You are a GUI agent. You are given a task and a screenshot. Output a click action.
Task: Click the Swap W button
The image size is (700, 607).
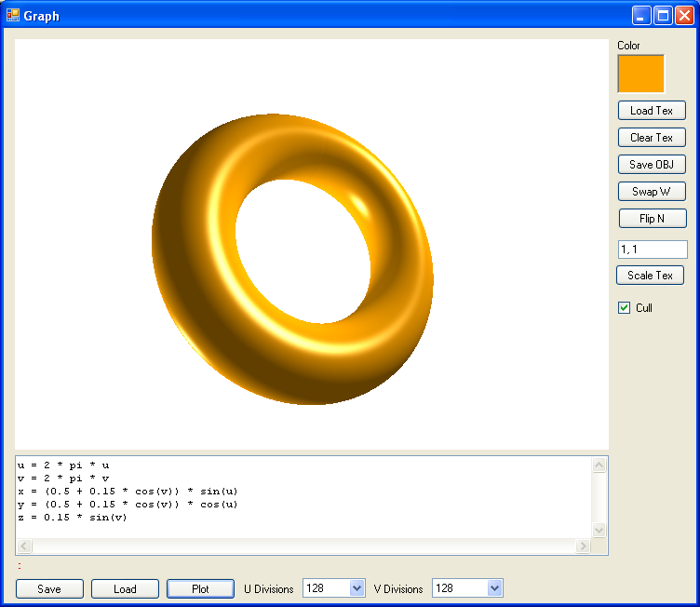coord(652,192)
